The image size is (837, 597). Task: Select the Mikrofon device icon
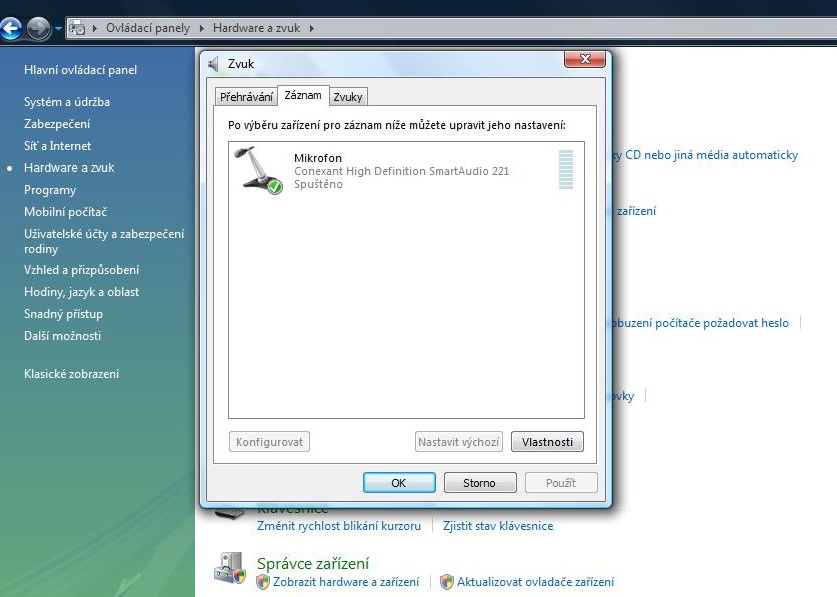[x=258, y=169]
